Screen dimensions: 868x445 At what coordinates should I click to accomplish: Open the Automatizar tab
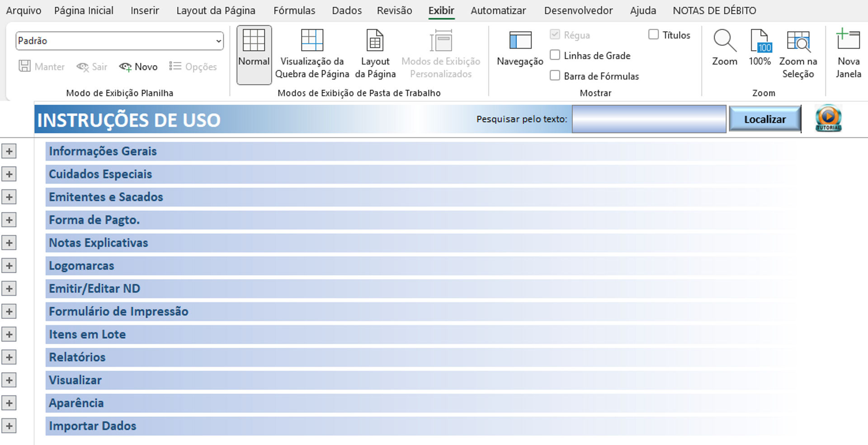(x=498, y=10)
